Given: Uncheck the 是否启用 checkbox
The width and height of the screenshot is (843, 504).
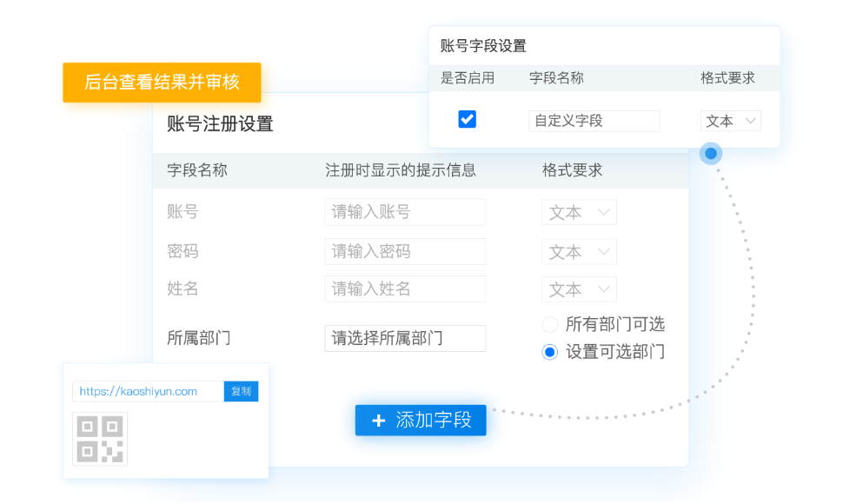Looking at the screenshot, I should (467, 120).
